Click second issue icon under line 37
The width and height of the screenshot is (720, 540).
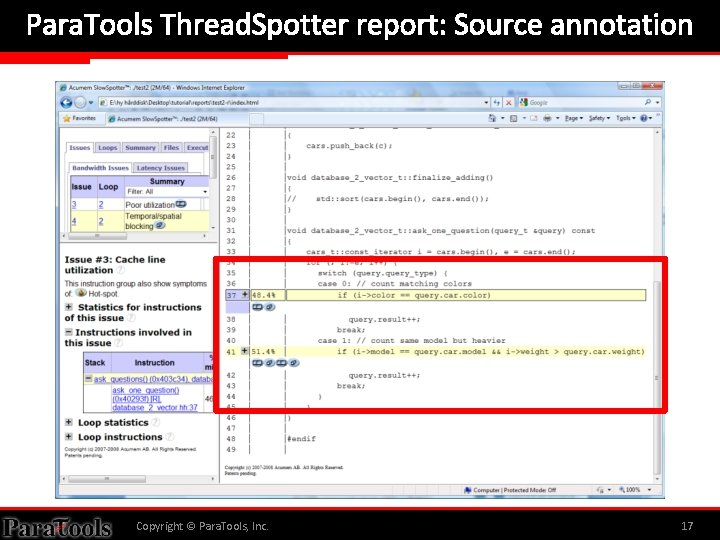point(270,307)
